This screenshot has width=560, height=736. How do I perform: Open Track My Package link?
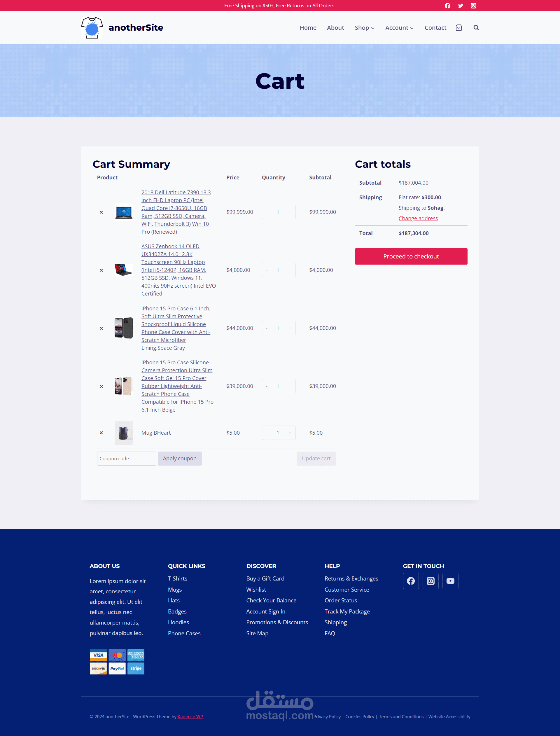point(347,612)
